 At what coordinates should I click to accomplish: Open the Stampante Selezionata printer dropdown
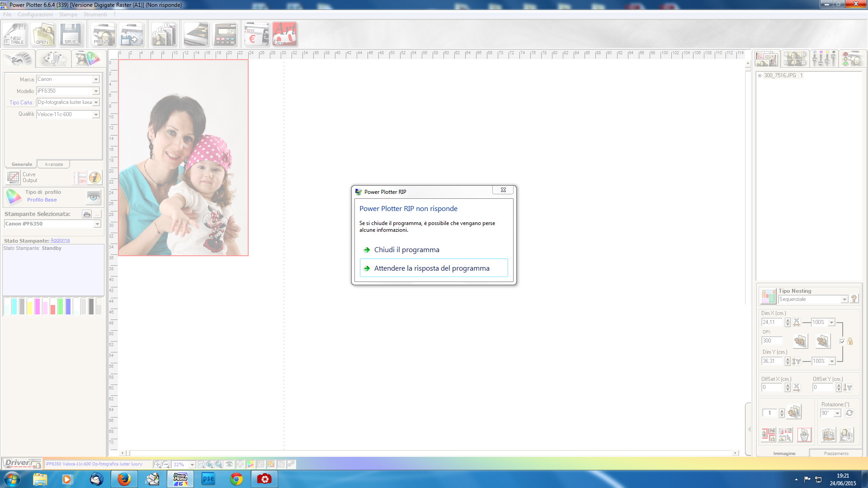[97, 224]
